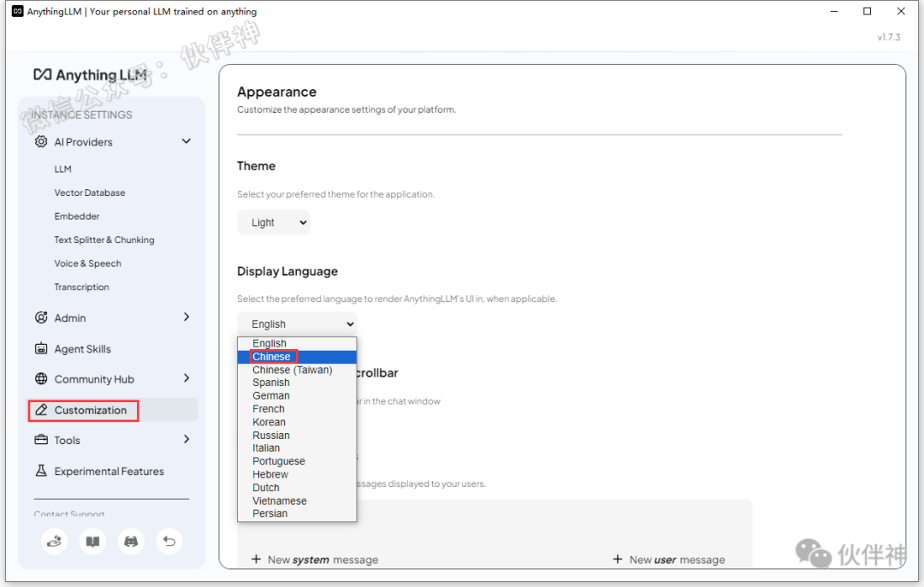Click the Agent Skills robot icon
Viewport: 924px width, 587px height.
coord(41,348)
